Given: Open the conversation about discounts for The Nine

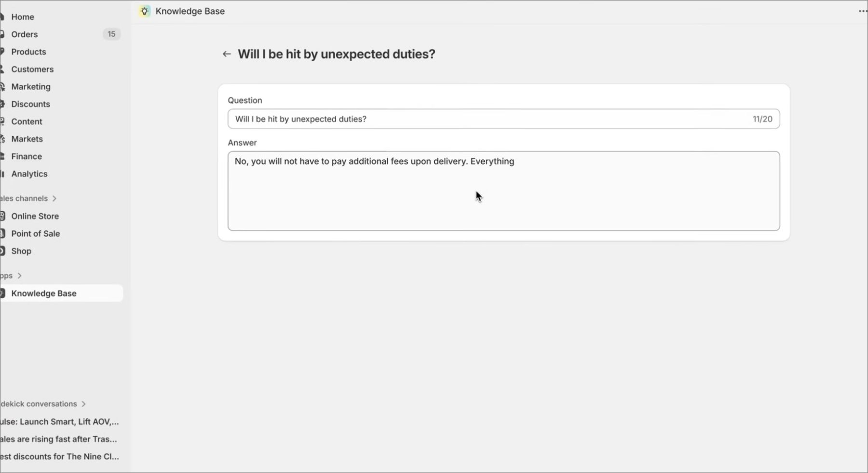Looking at the screenshot, I should click(59, 457).
